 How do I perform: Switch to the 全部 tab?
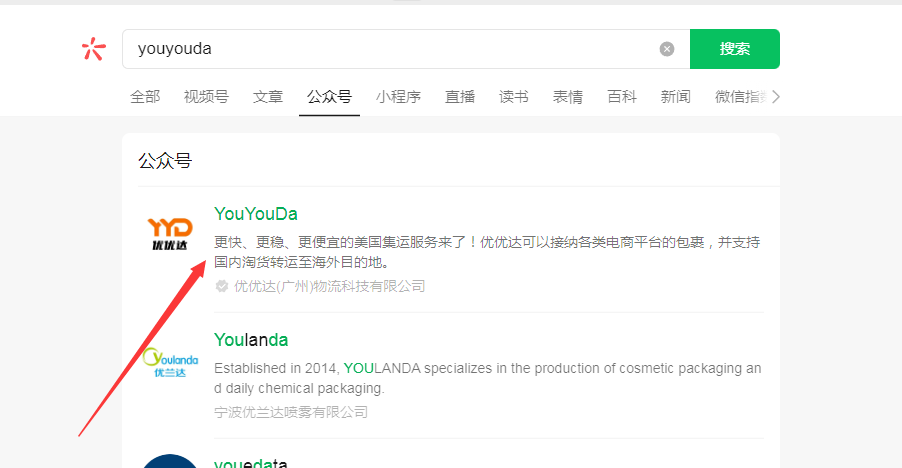tap(145, 97)
